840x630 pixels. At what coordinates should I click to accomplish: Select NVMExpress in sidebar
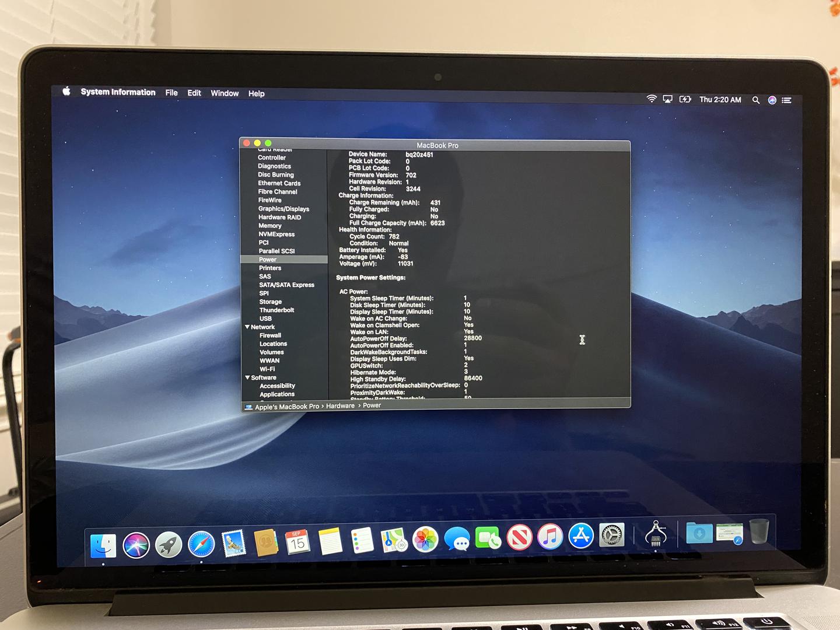coord(276,234)
